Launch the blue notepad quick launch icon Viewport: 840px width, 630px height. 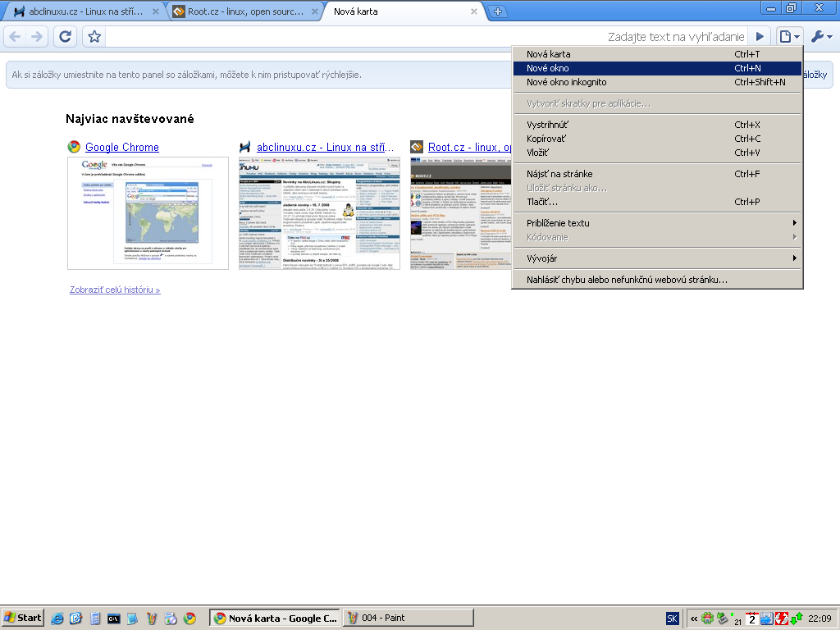pyautogui.click(x=132, y=619)
